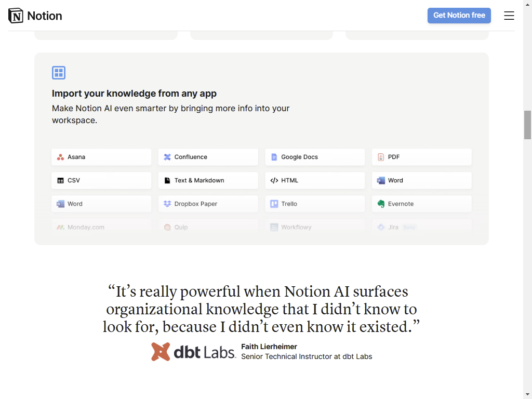532x399 pixels.
Task: Select the Trello label
Action: 289,204
